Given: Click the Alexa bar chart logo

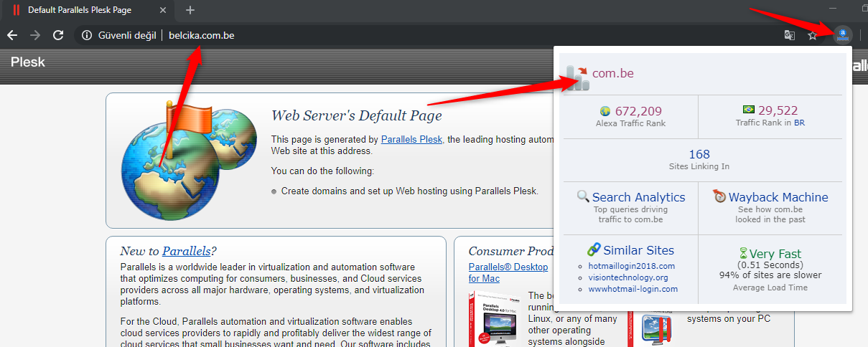Looking at the screenshot, I should tap(577, 77).
